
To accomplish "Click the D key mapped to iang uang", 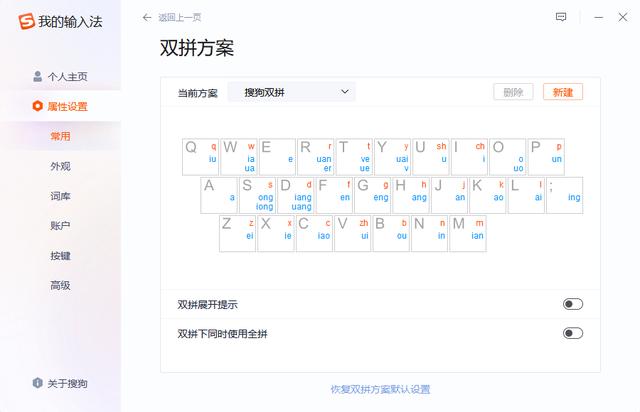I will [x=296, y=195].
